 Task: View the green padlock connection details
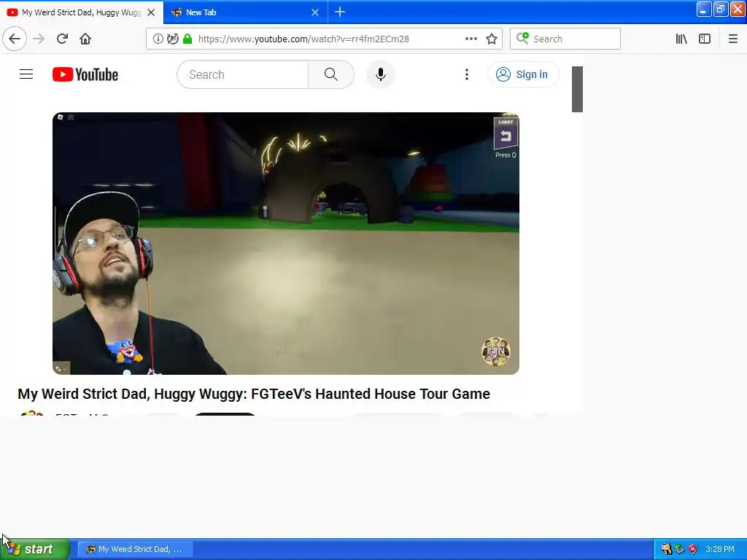click(x=187, y=39)
